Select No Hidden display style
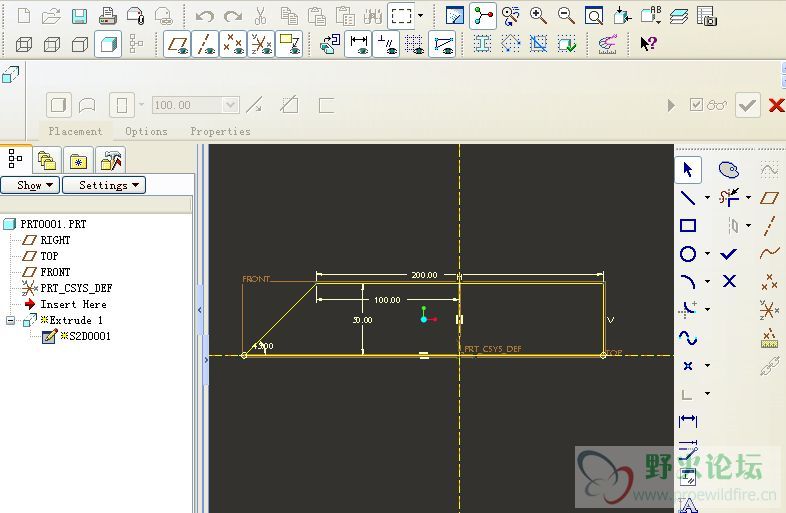Image resolution: width=786 pixels, height=513 pixels. click(x=80, y=45)
